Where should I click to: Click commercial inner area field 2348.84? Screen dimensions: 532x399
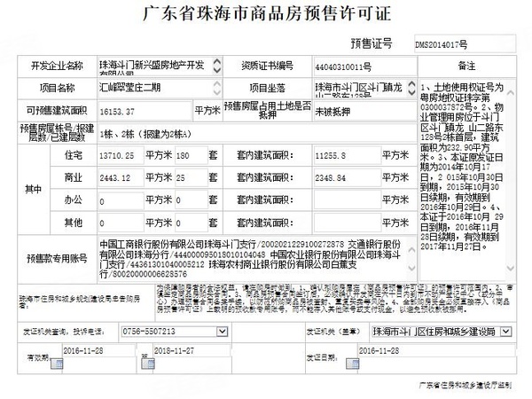pyautogui.click(x=348, y=177)
